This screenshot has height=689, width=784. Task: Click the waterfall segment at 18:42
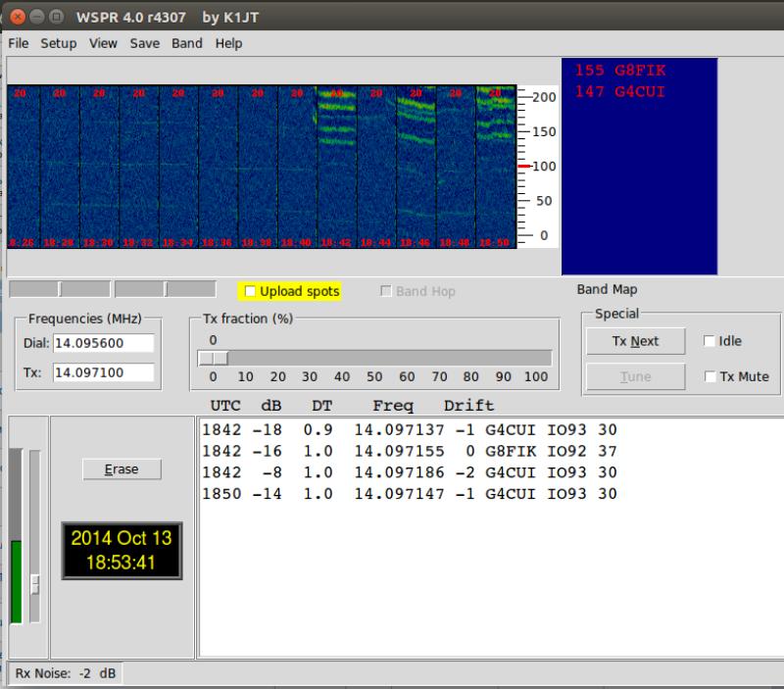pos(336,167)
